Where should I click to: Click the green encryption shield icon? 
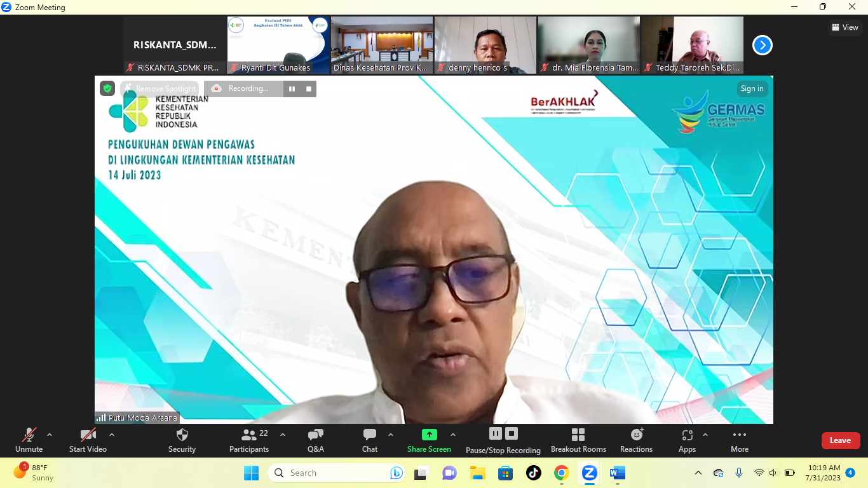(x=107, y=88)
